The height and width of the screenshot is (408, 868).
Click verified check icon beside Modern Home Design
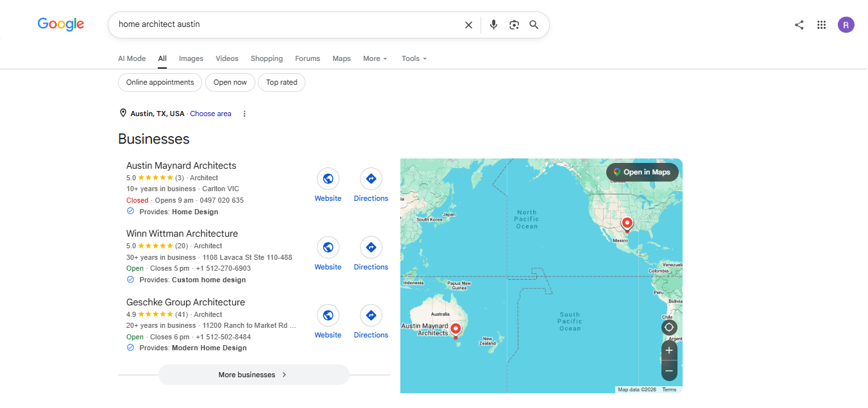[x=130, y=347]
